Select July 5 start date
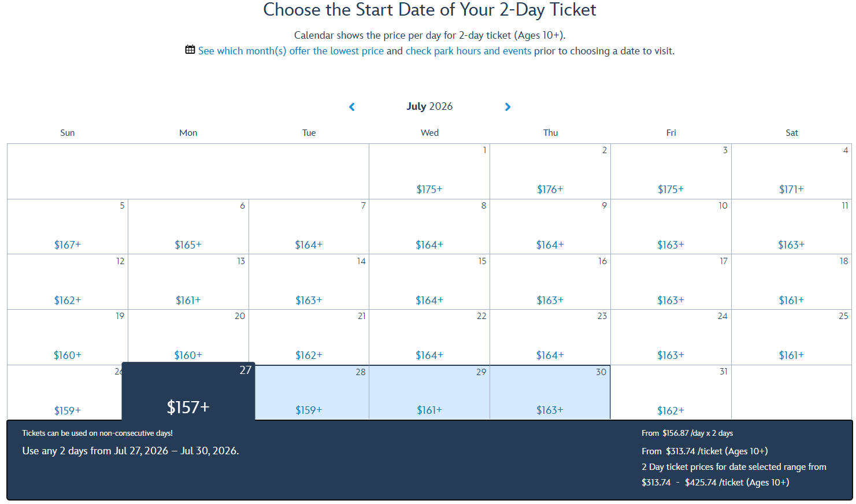The width and height of the screenshot is (856, 504). click(68, 227)
